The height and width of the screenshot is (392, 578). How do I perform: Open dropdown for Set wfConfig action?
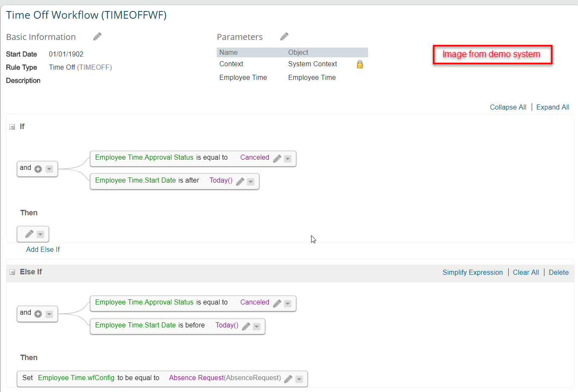tap(299, 379)
